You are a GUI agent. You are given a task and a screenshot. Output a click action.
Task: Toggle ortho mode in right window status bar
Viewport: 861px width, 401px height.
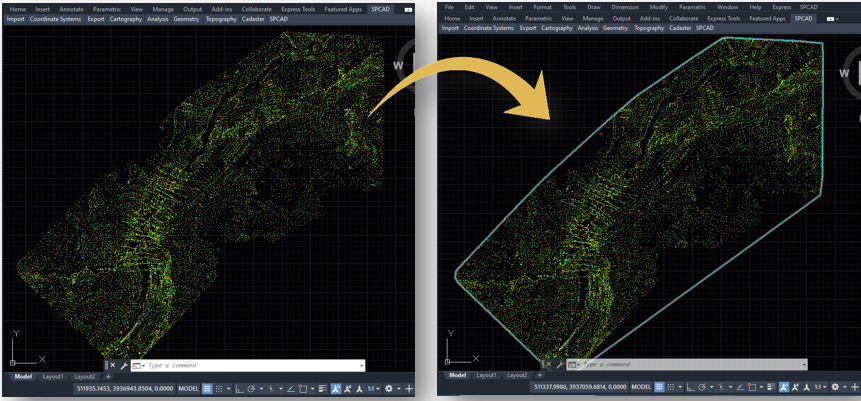point(690,387)
